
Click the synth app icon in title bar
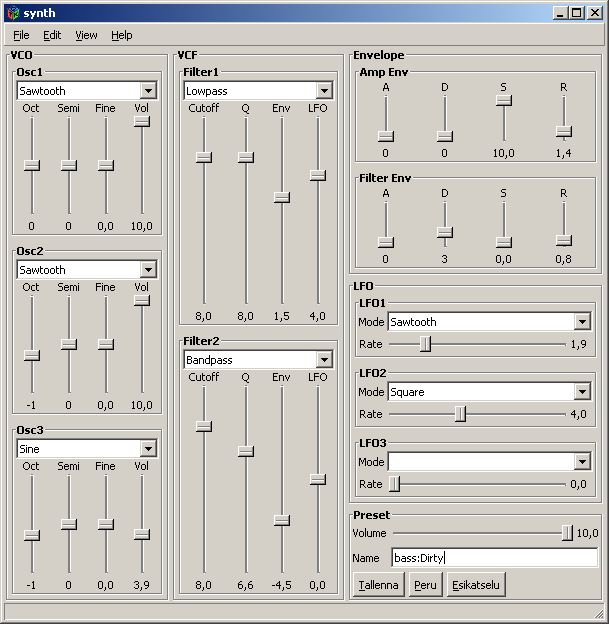(13, 13)
